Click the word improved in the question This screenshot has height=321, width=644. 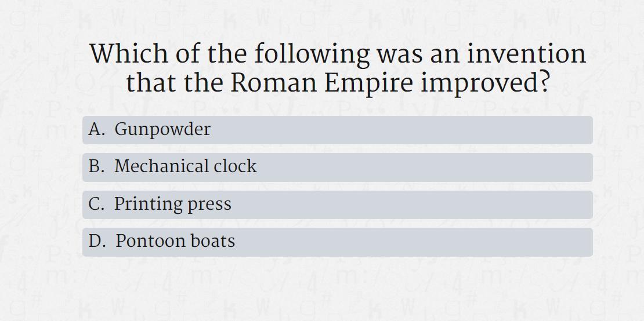485,83
